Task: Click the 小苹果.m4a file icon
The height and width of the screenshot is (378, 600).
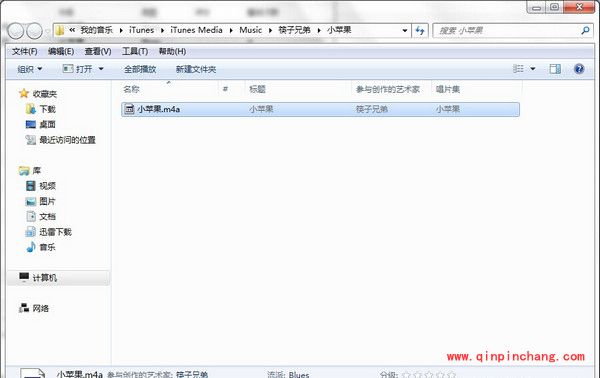Action: point(130,109)
